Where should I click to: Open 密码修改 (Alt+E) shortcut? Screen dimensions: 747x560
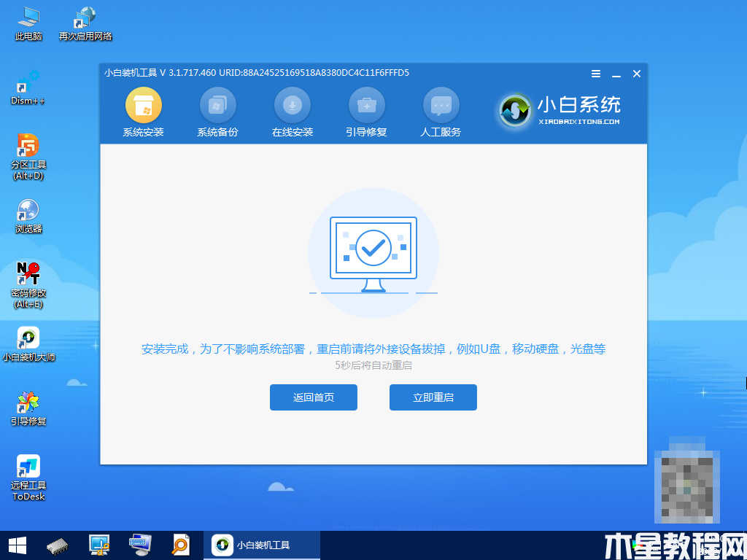pyautogui.click(x=28, y=285)
